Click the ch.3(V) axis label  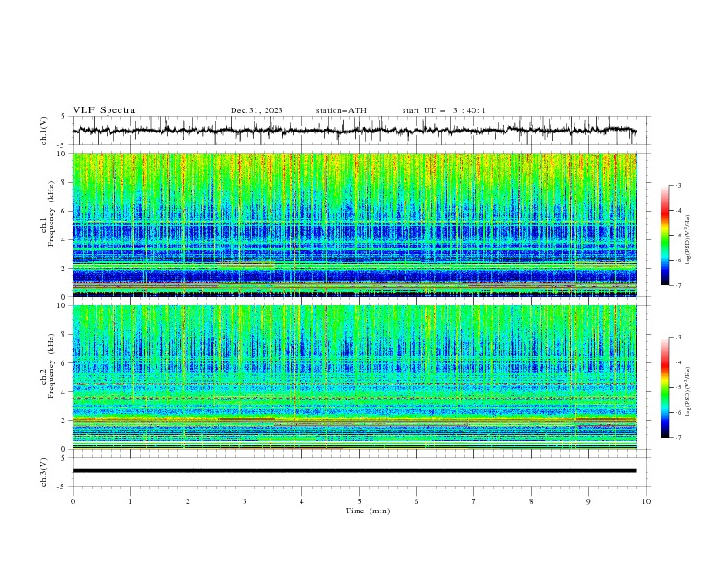44,472
